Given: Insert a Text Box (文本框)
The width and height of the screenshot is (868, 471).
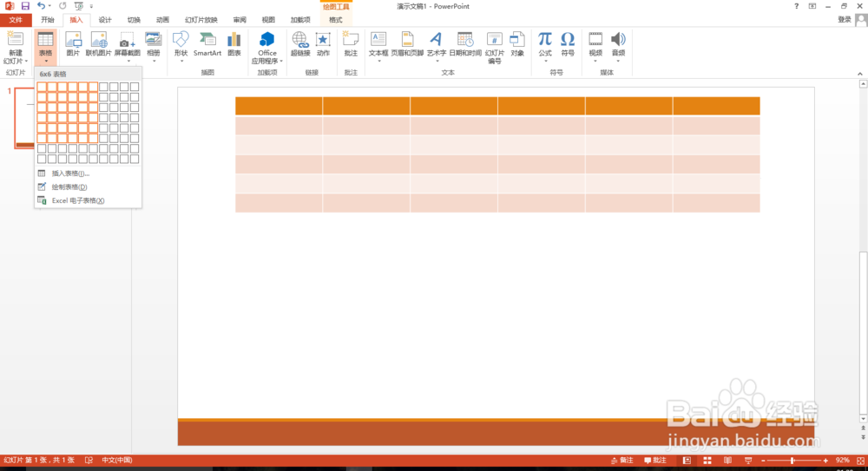Looking at the screenshot, I should pos(378,45).
